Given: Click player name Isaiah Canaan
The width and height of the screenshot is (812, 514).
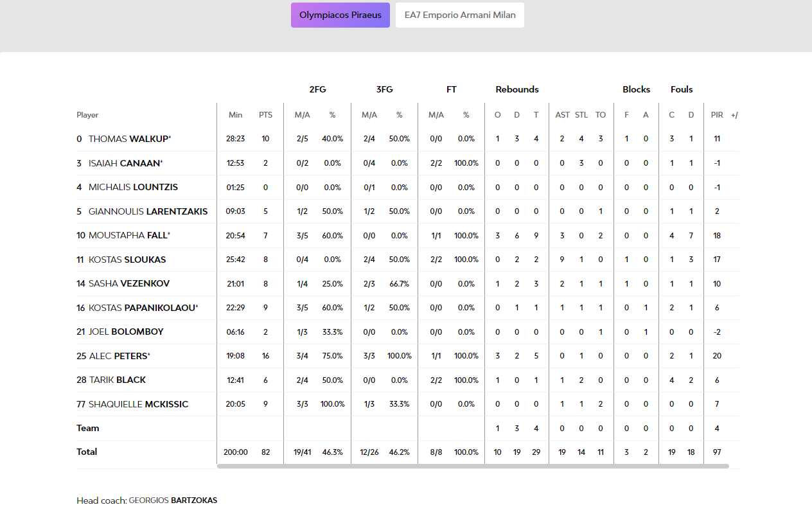Looking at the screenshot, I should 125,163.
